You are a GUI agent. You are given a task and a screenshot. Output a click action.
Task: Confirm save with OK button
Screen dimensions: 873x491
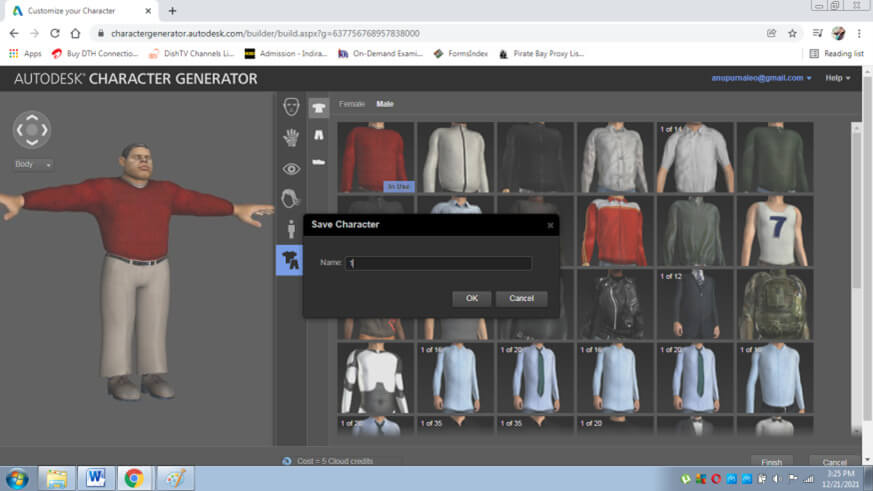(472, 298)
